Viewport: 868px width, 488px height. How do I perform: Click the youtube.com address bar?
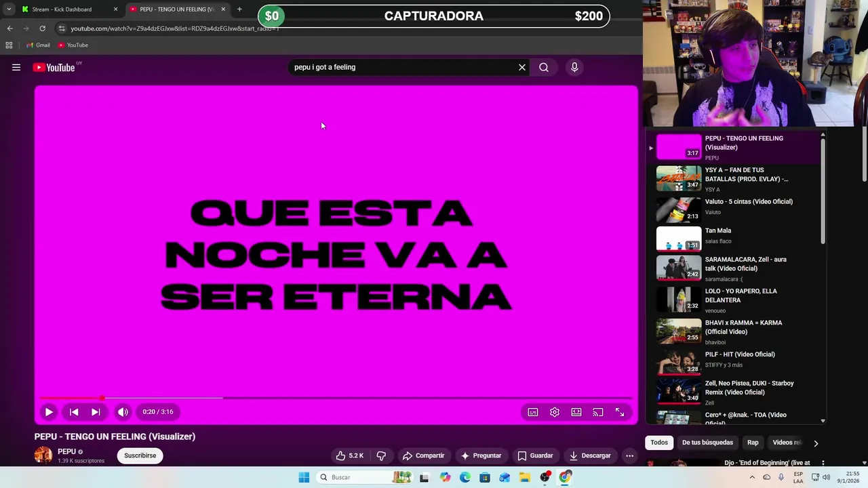click(x=174, y=28)
